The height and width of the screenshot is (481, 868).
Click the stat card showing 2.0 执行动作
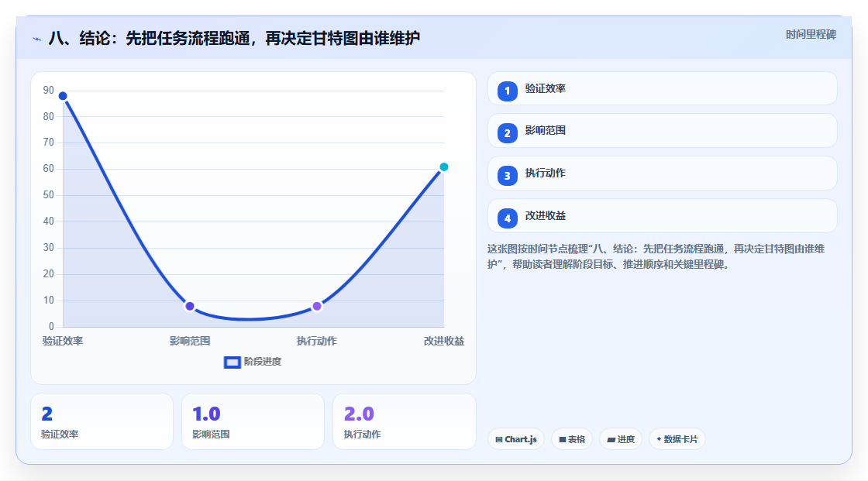[x=404, y=421]
